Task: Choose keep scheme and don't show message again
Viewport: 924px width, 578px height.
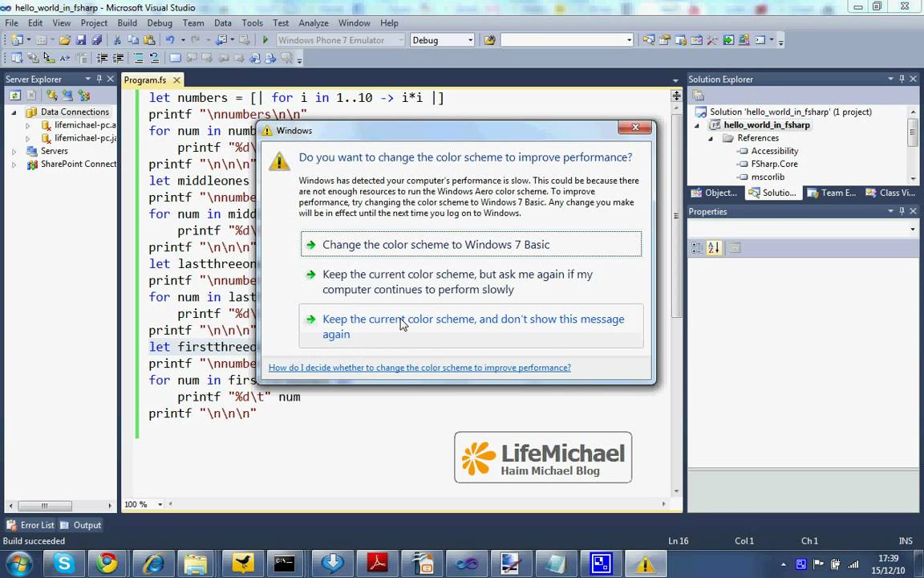Action: 471,326
